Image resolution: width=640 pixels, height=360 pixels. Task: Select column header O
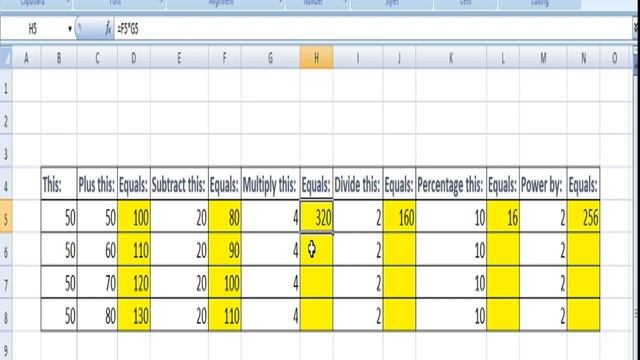click(615, 58)
